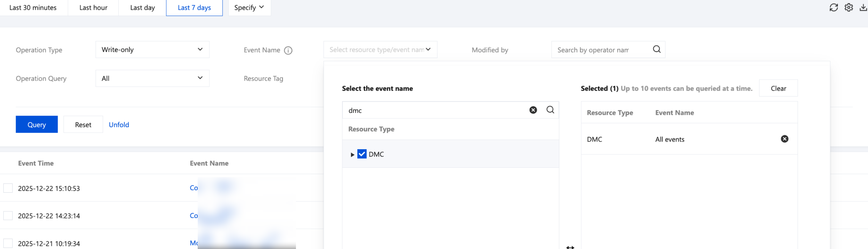Click the download icon
The image size is (868, 249).
(x=863, y=7)
